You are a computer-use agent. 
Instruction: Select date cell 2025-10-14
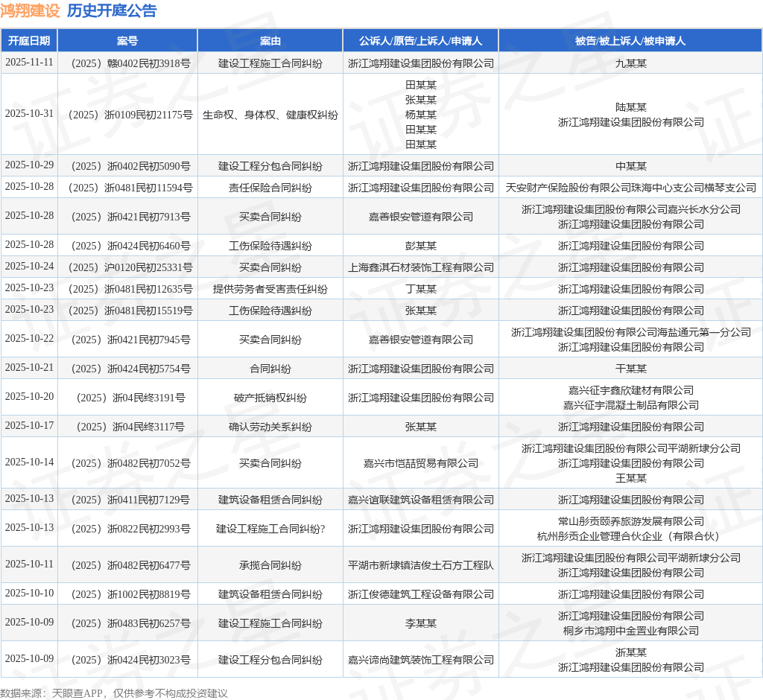(x=29, y=462)
